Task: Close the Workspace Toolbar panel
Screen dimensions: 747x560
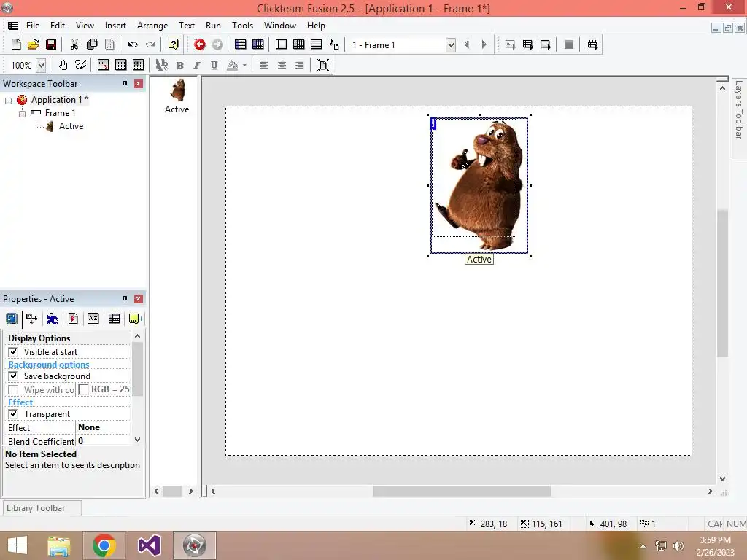Action: pos(139,84)
